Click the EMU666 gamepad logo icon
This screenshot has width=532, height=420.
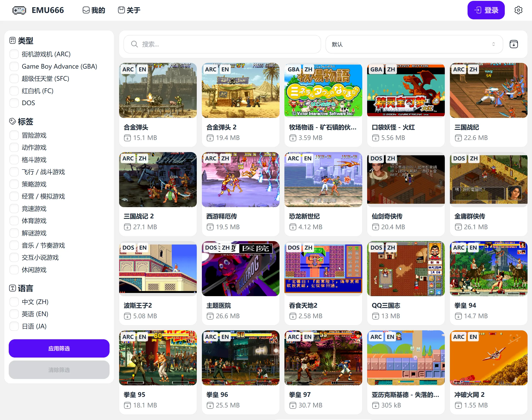(x=19, y=10)
